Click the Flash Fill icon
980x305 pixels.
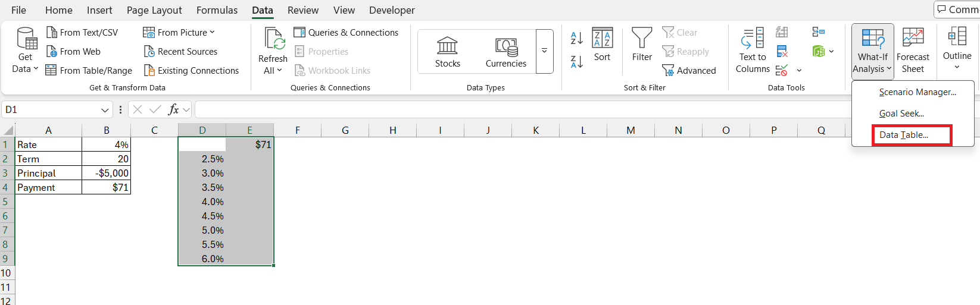[782, 32]
